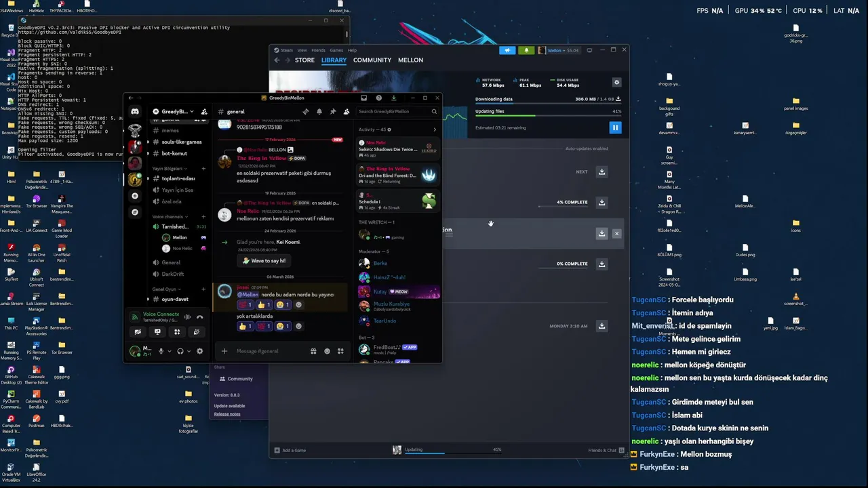Open Threads icon in Discord channel header
The height and width of the screenshot is (488, 868).
coord(306,112)
